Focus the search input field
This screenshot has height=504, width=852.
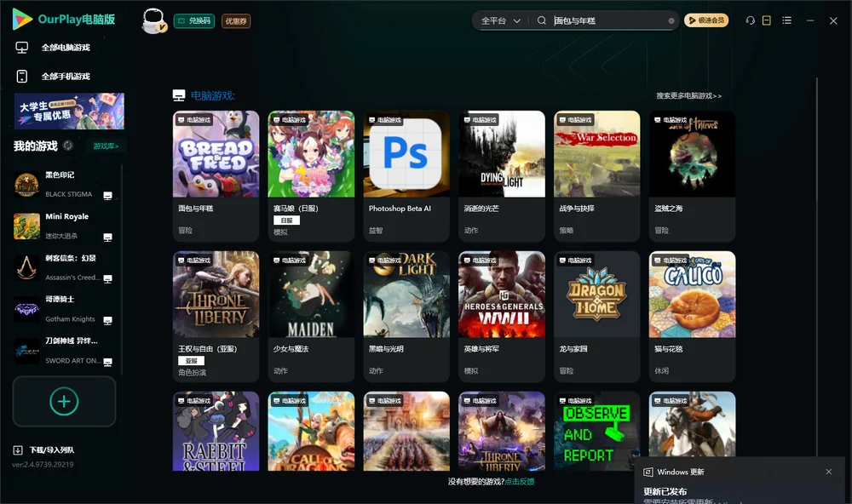pyautogui.click(x=609, y=20)
